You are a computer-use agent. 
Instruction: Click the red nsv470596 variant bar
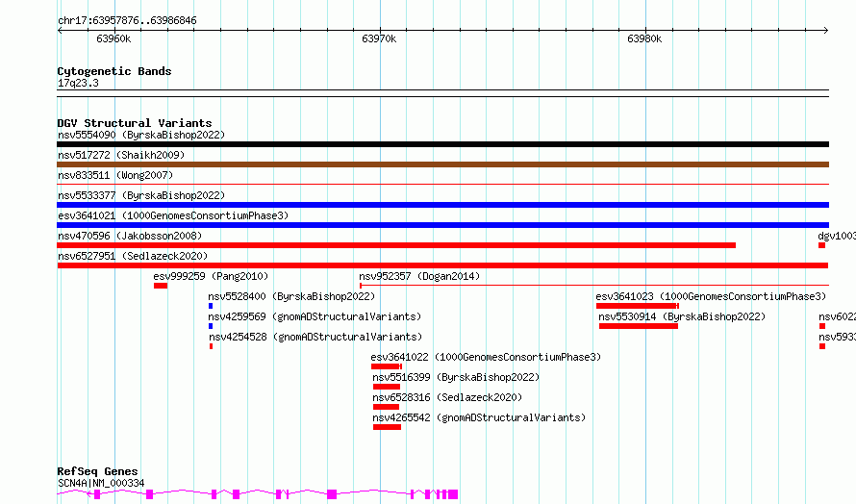pyautogui.click(x=396, y=245)
